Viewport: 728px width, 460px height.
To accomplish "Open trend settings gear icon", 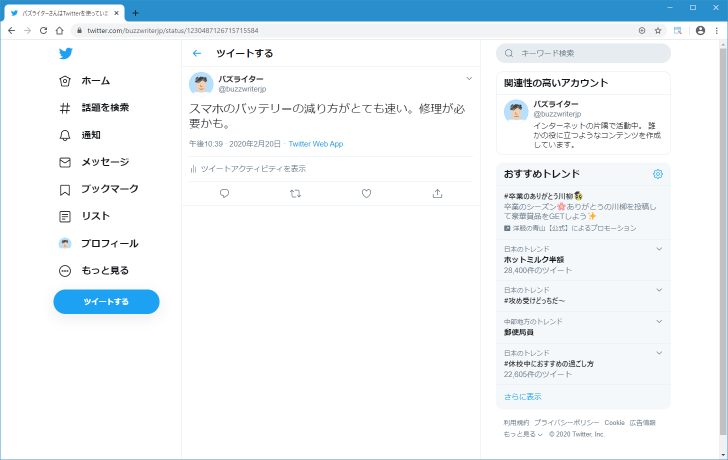I will click(658, 174).
